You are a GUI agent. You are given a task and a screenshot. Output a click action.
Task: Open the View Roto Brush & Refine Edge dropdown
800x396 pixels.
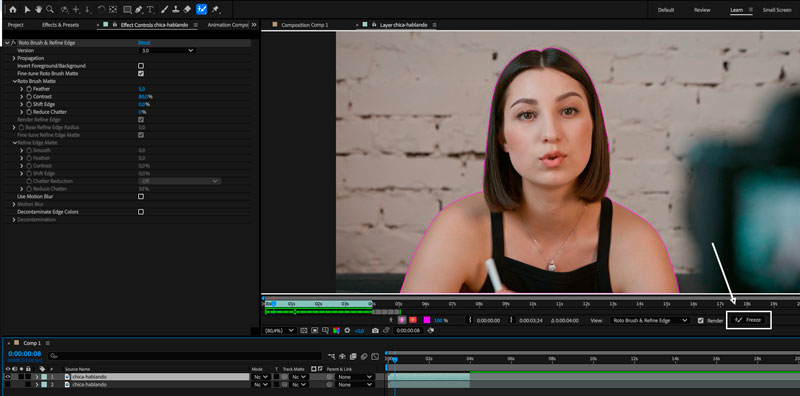click(x=650, y=320)
